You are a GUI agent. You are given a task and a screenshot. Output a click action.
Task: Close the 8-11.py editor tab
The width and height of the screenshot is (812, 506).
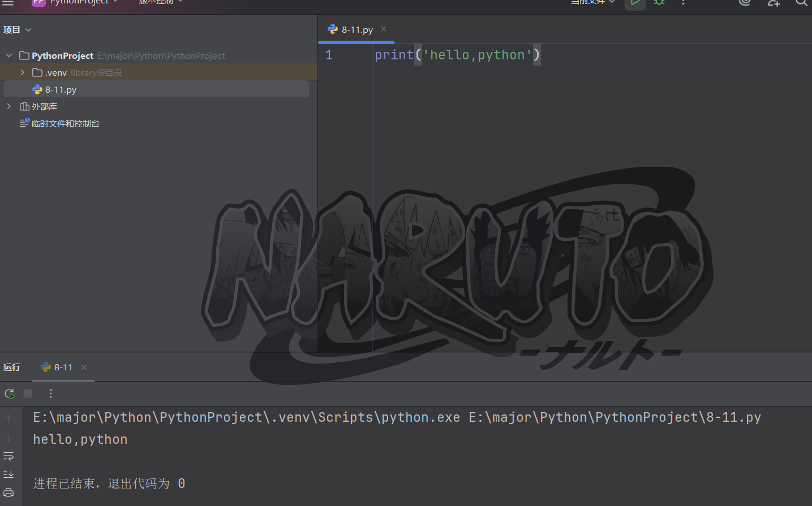coord(384,29)
